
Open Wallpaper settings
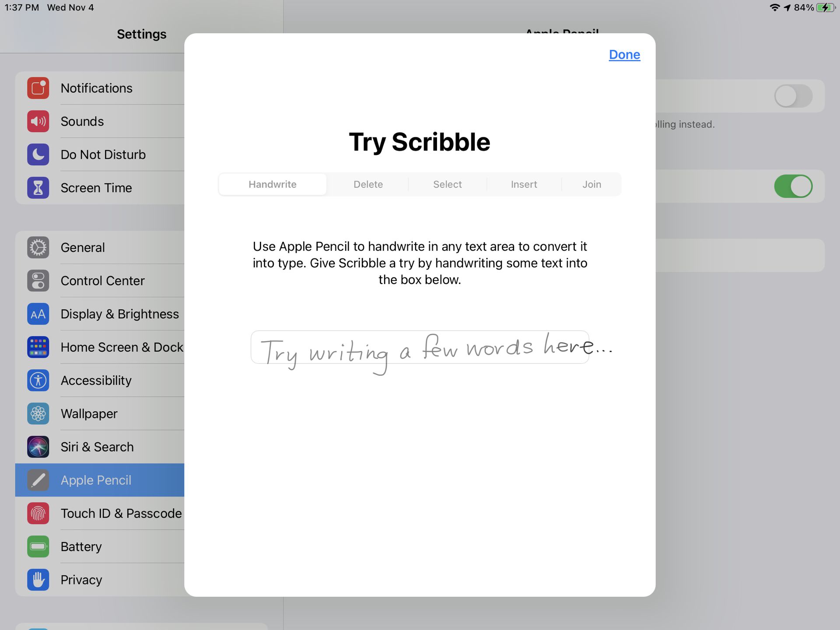[100, 413]
